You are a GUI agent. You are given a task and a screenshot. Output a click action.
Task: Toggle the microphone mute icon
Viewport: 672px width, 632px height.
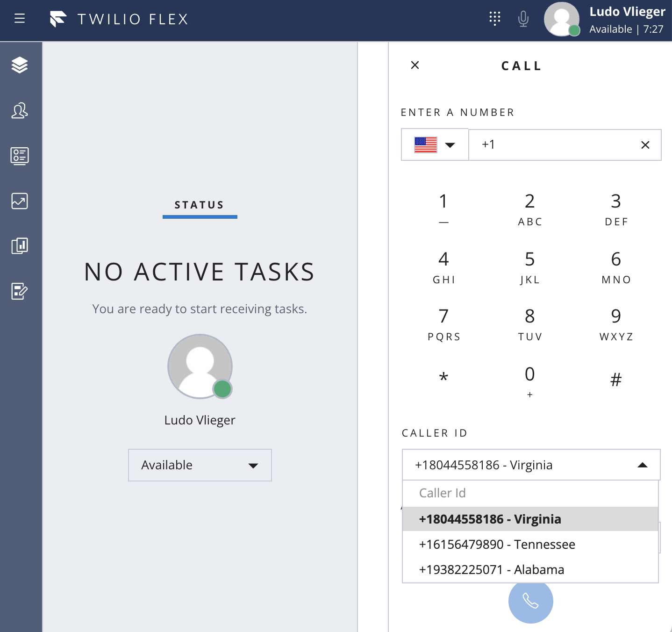coord(523,19)
